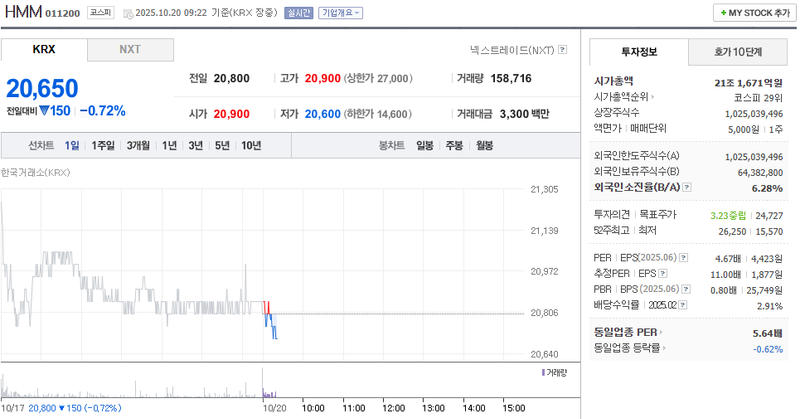The height and width of the screenshot is (419, 800).
Task: Open the 동일업종 등락률 link
Action: pyautogui.click(x=630, y=348)
